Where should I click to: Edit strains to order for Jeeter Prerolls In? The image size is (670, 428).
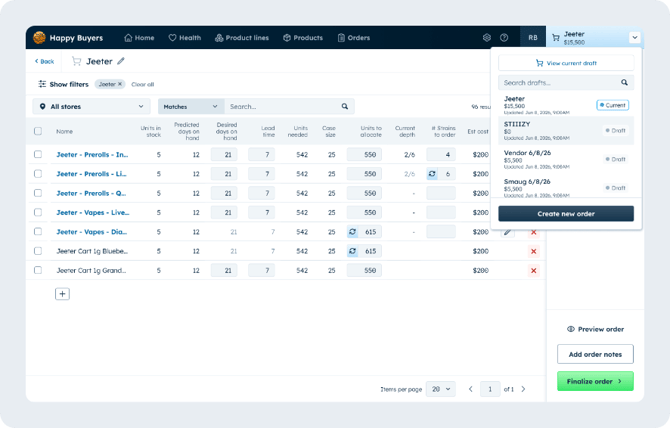(x=441, y=155)
